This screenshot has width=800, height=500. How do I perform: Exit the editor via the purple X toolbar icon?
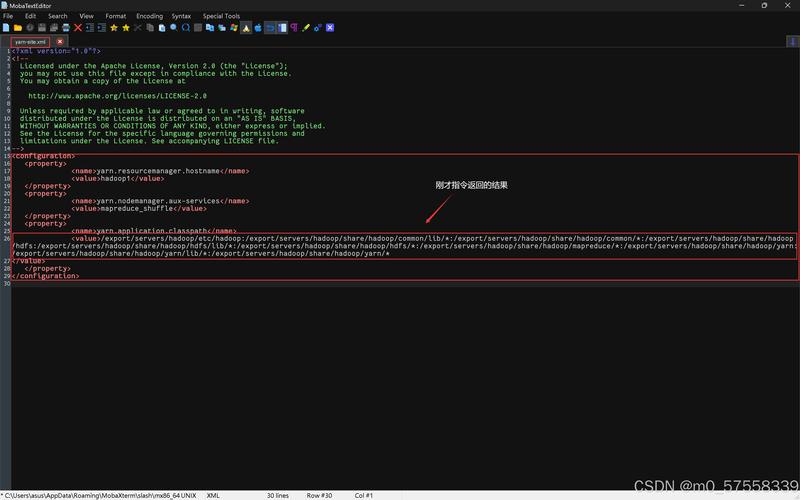coord(330,28)
